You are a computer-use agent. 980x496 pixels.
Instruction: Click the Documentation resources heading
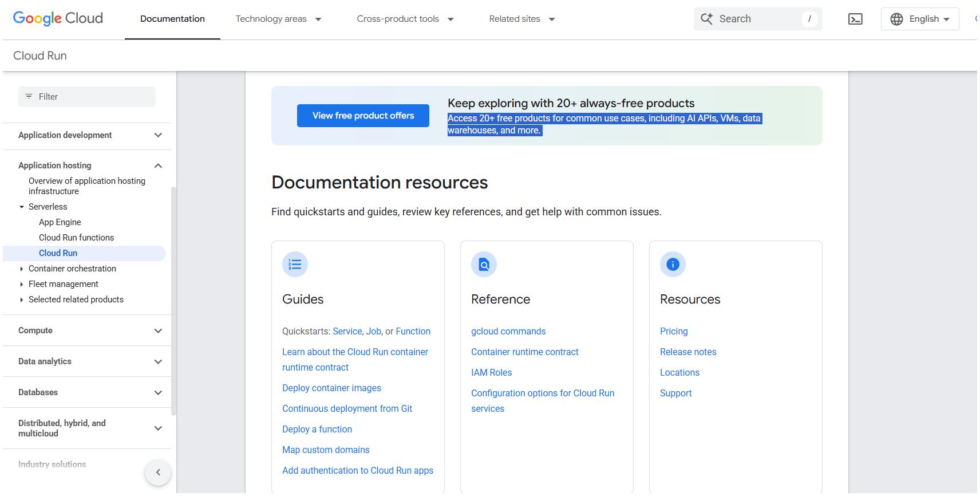[380, 182]
